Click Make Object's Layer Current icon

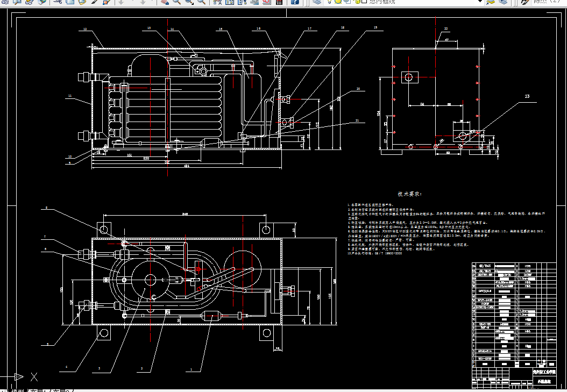pyautogui.click(x=490, y=2)
